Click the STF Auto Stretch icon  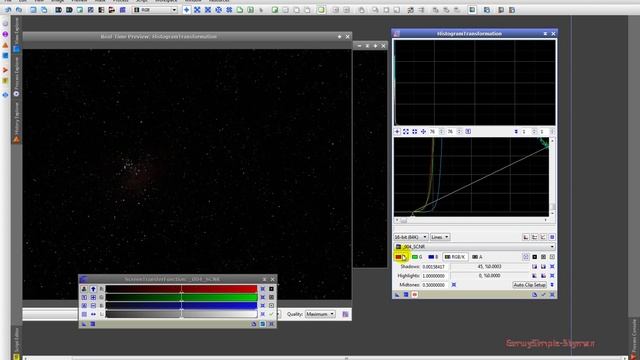click(84, 289)
